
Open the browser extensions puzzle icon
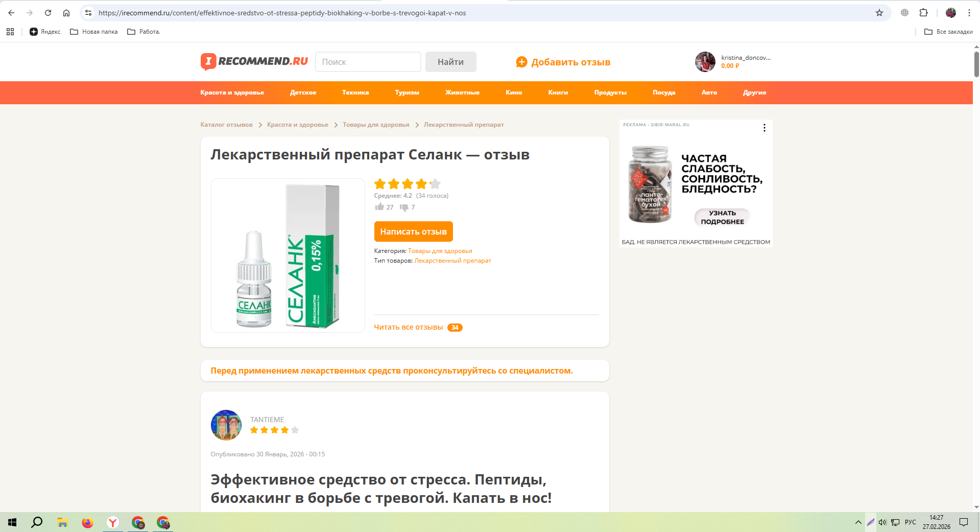(x=923, y=13)
